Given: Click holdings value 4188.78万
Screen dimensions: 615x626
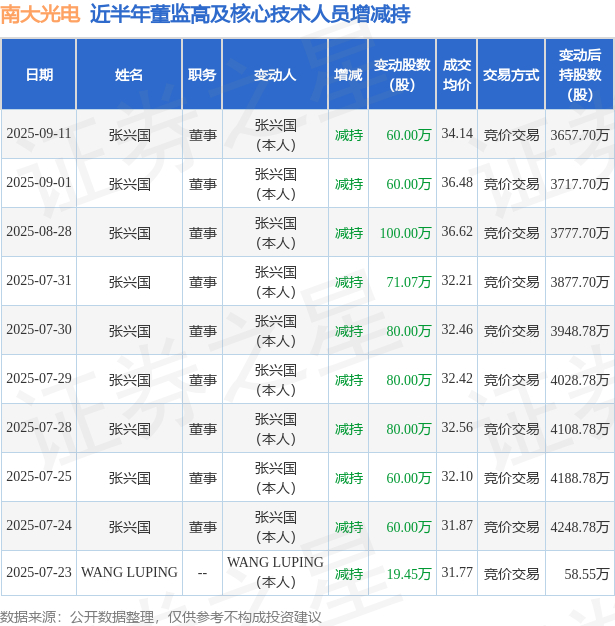Looking at the screenshot, I should click(x=579, y=478).
